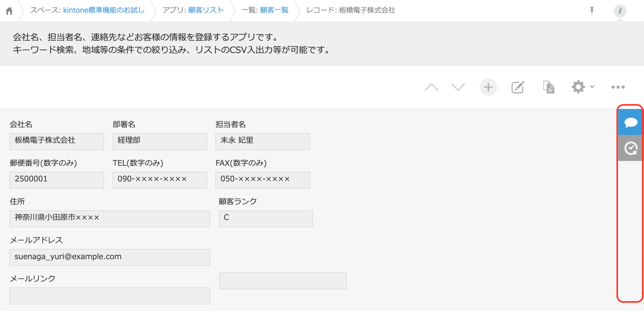Click the 部署名 value 経理部
This screenshot has height=311, width=644.
[160, 141]
